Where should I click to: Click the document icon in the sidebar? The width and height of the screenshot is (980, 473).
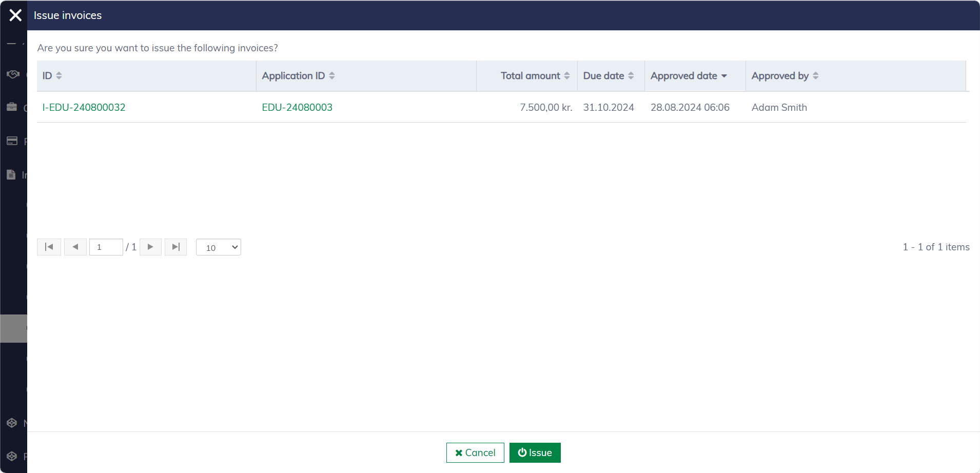11,175
